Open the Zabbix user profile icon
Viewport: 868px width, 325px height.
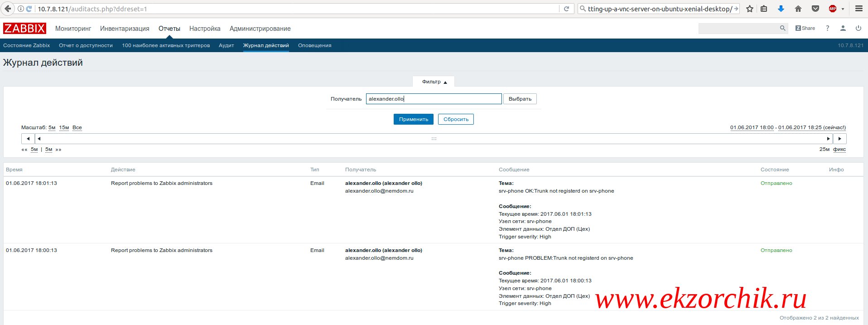(x=843, y=28)
